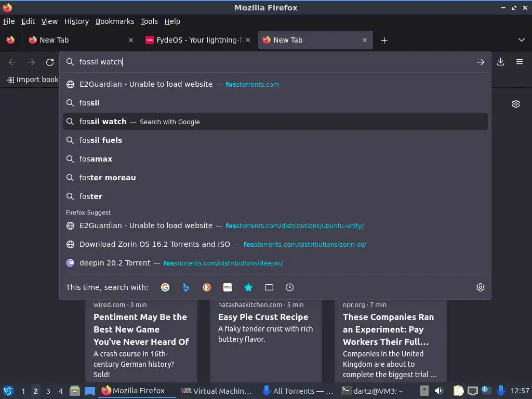Search history with the clock icon
Screen dimensions: 532x399
(x=289, y=287)
